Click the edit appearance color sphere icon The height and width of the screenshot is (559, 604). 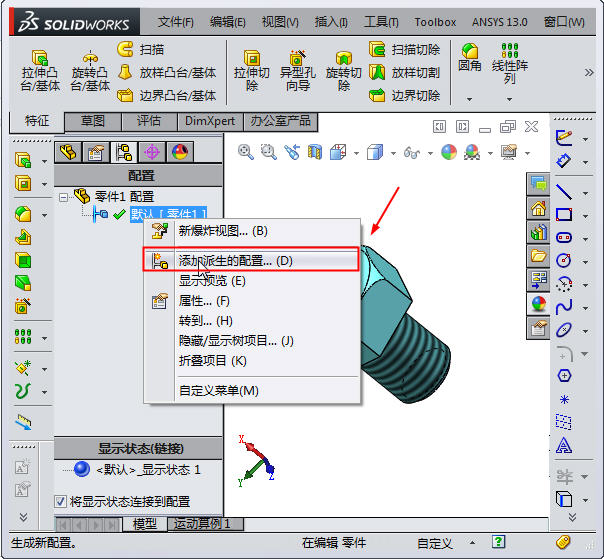447,152
